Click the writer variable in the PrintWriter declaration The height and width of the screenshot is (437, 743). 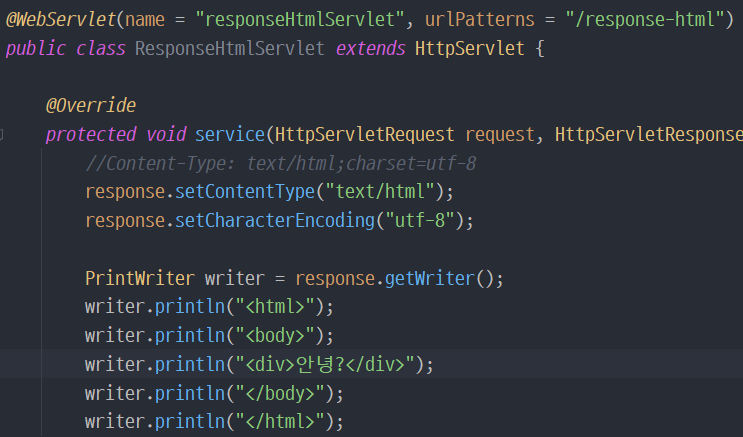[235, 278]
